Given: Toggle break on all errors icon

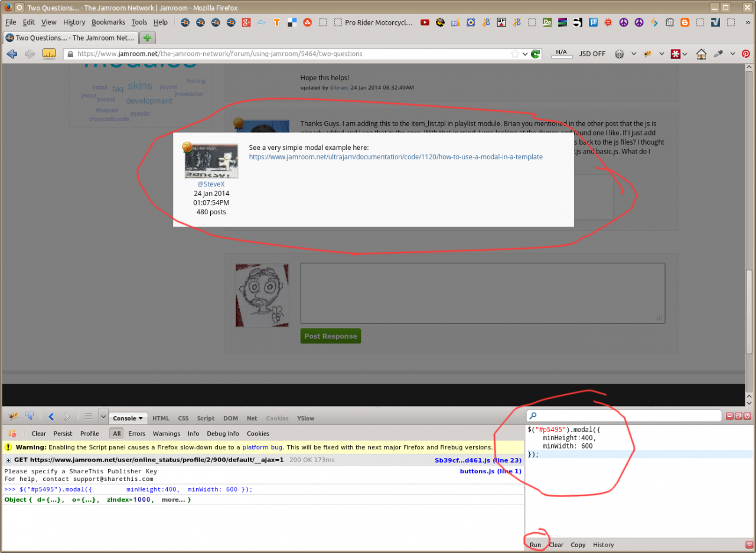Looking at the screenshot, I should [x=12, y=433].
